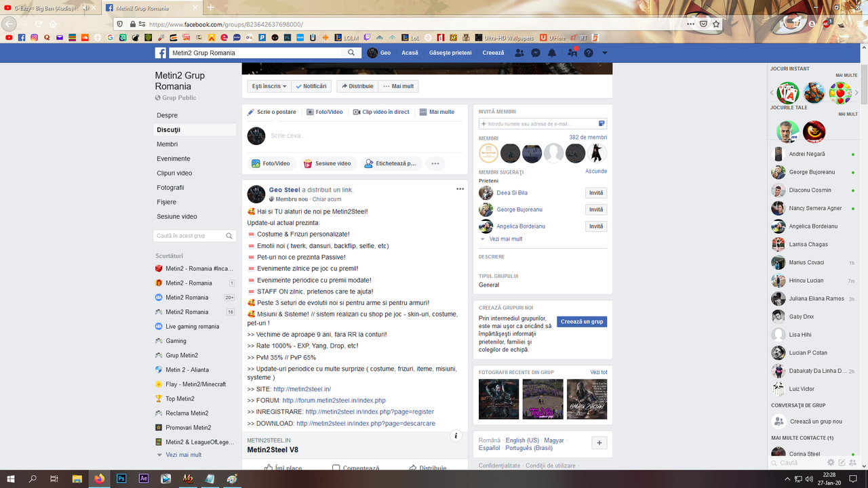Viewport: 868px width, 488px height.
Task: Open the Evenimente section
Action: pyautogui.click(x=195, y=159)
